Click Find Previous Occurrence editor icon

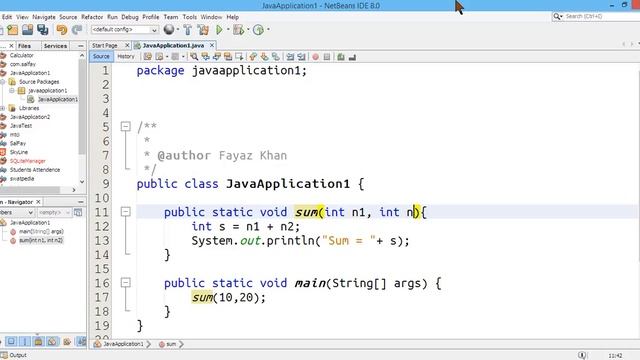205,57
